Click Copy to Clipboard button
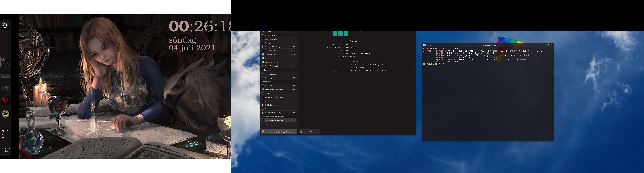The height and width of the screenshot is (173, 644). pos(309,132)
